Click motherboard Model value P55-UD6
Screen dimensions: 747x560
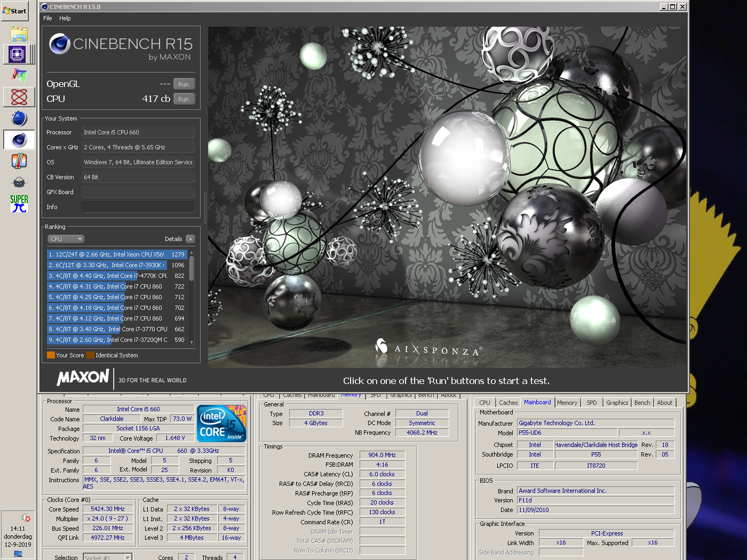tap(567, 433)
